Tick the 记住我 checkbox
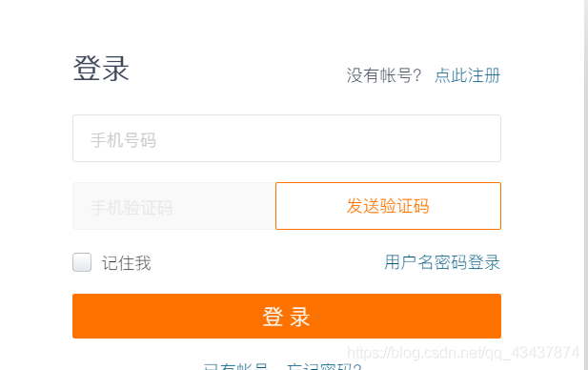 [82, 262]
